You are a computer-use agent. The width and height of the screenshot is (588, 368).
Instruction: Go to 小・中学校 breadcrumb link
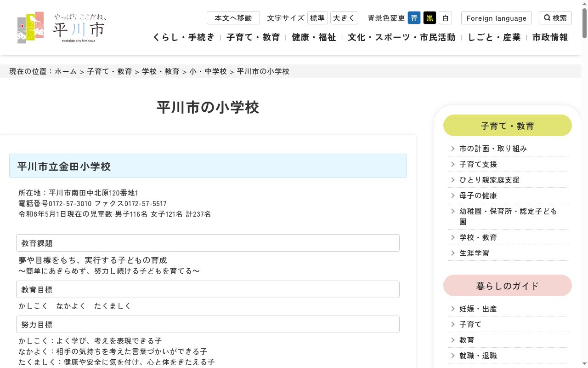tap(208, 71)
